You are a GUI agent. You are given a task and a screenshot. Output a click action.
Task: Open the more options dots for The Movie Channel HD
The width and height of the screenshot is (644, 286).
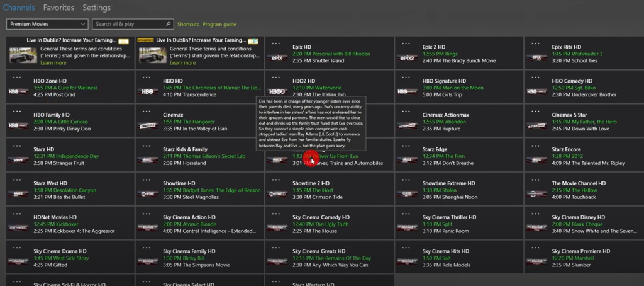pos(535,180)
